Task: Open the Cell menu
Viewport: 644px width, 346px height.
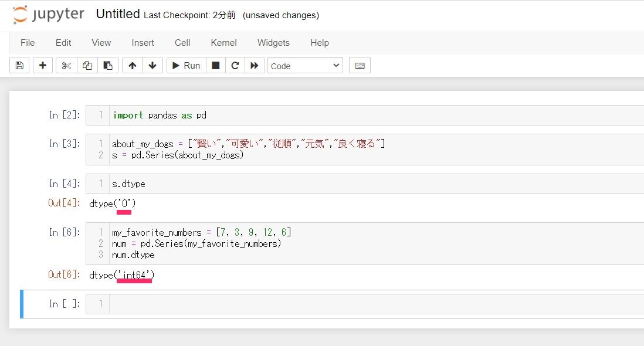Action: 182,43
